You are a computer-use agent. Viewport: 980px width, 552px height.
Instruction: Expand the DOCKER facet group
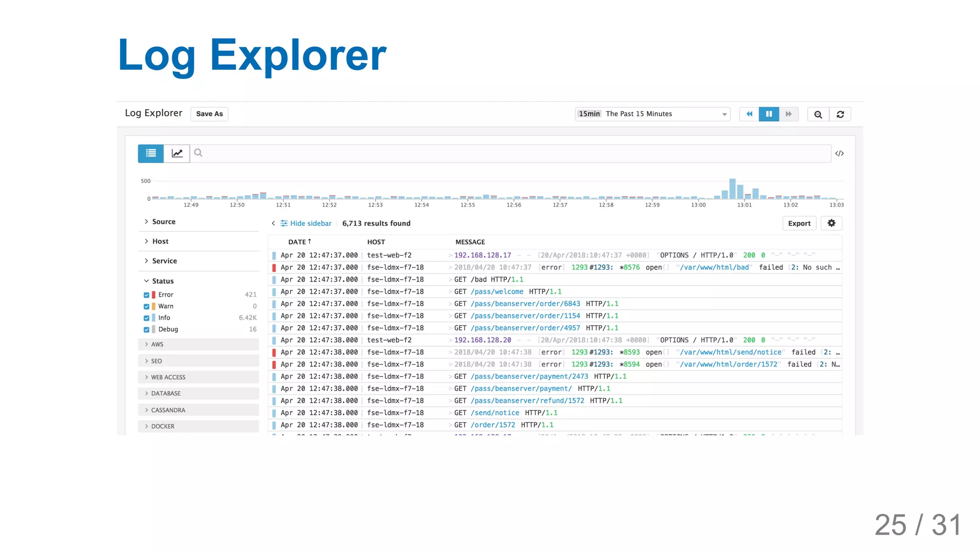199,426
